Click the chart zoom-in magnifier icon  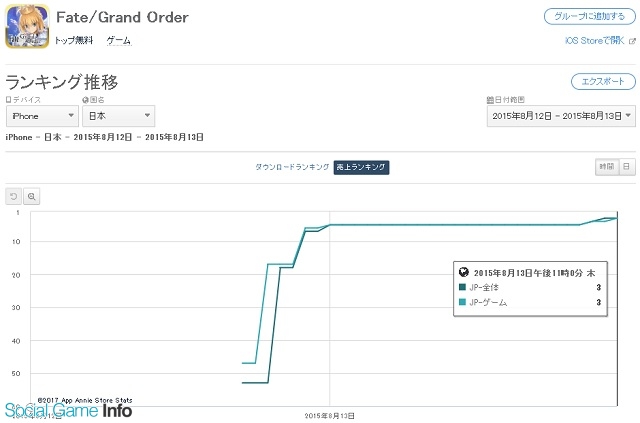pos(31,197)
